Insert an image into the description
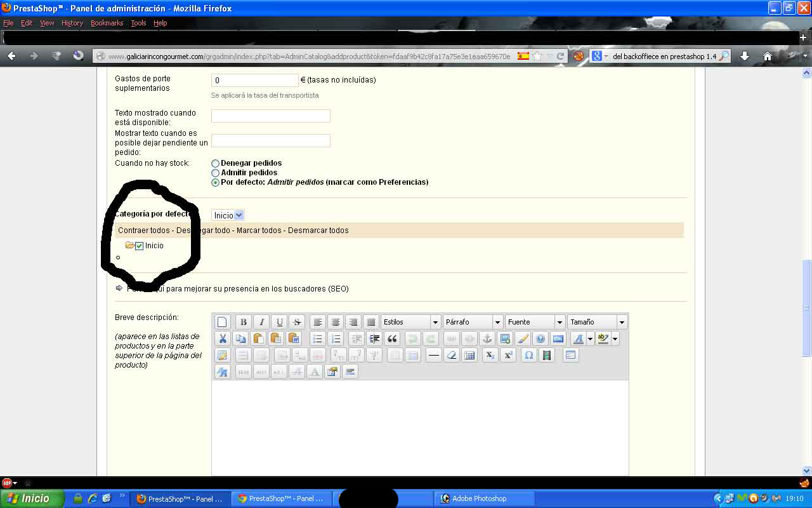812x508 pixels. point(504,338)
